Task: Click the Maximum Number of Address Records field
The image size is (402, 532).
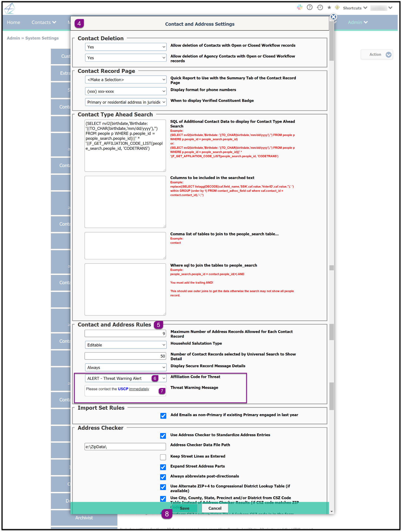Action: click(125, 333)
